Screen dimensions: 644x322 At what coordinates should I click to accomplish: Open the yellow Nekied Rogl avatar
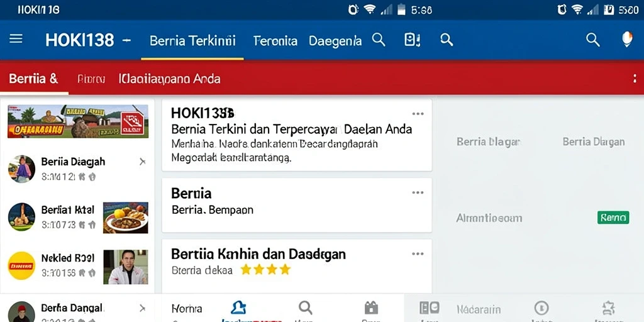click(21, 265)
